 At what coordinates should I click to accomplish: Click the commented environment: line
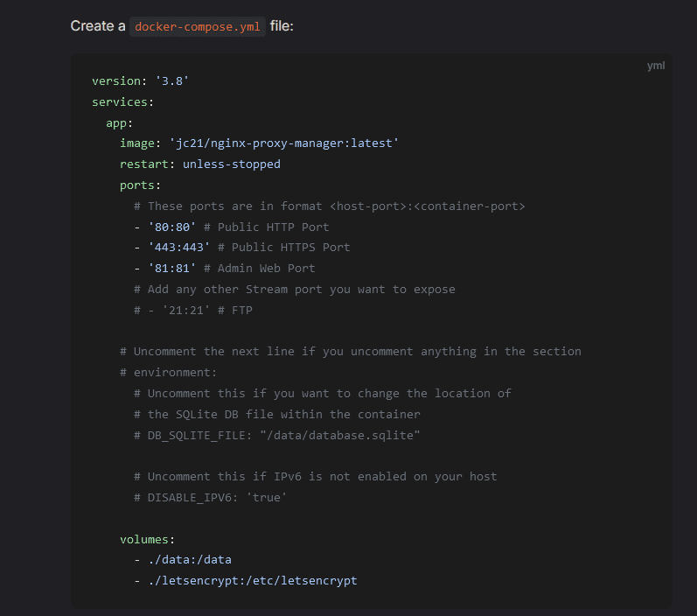169,372
